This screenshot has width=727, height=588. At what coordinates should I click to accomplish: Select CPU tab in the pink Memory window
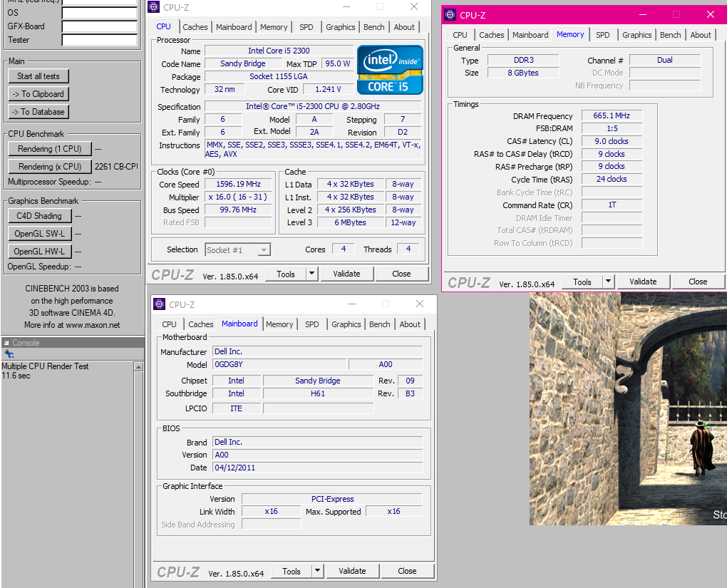tap(460, 35)
